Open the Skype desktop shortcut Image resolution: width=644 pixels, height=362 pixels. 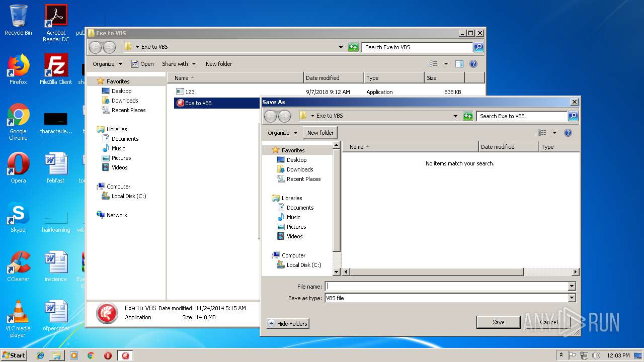18,217
